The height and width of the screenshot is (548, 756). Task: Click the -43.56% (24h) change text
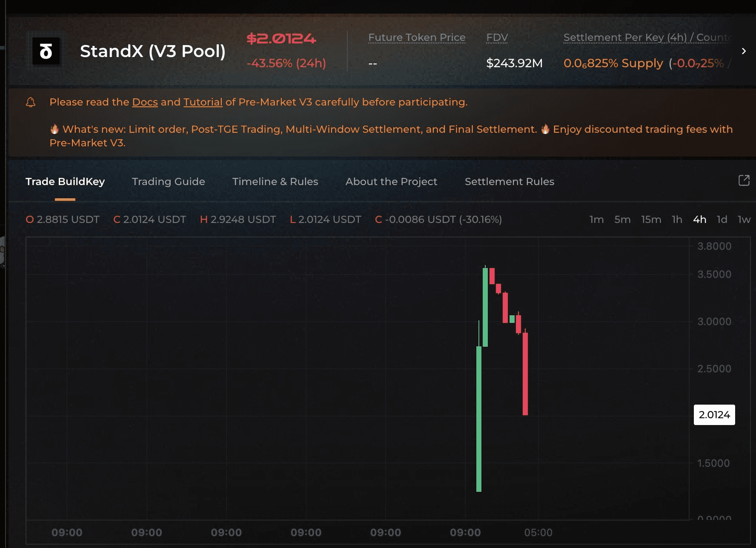(x=286, y=63)
